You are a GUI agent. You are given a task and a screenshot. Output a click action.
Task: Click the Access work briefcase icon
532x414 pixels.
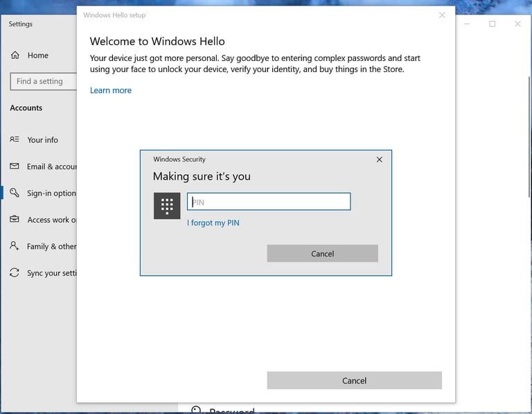point(15,219)
